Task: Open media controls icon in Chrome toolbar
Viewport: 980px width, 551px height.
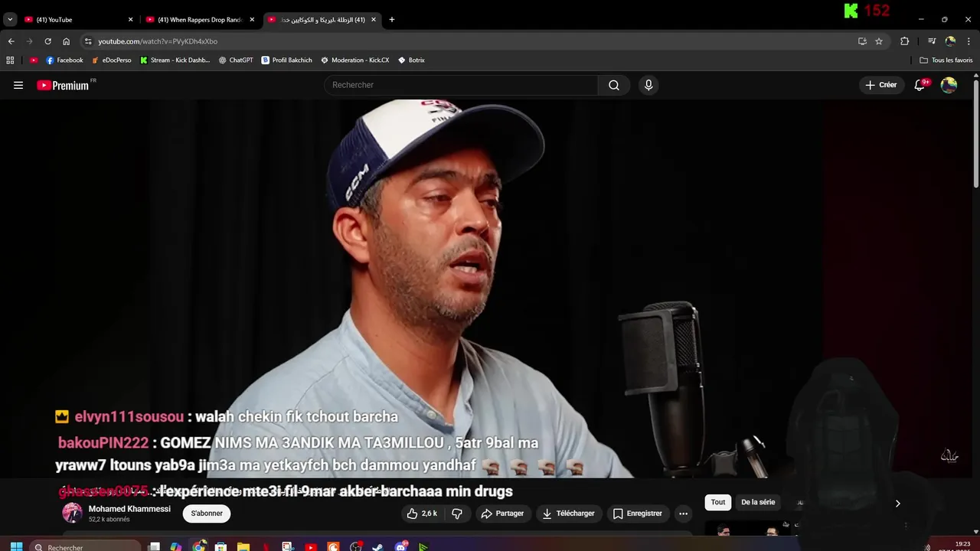Action: [932, 41]
